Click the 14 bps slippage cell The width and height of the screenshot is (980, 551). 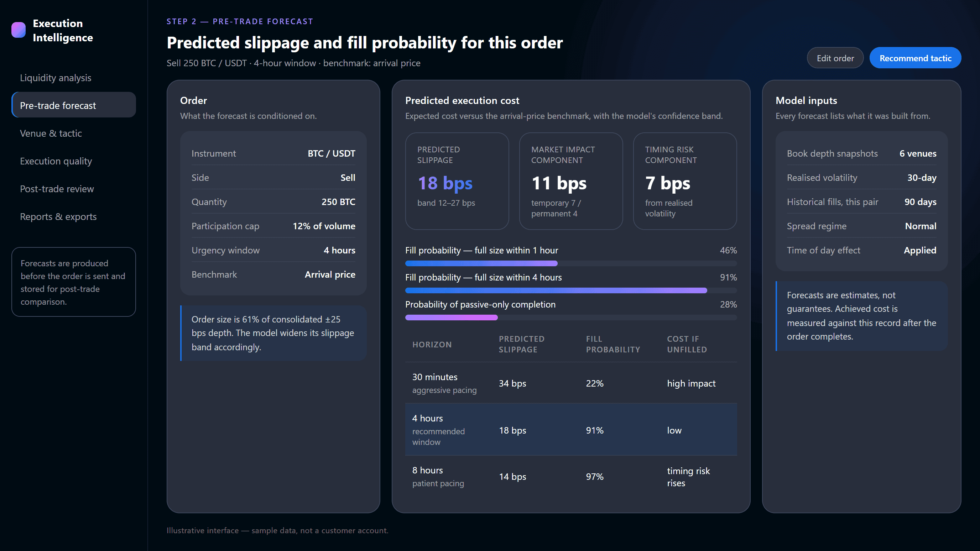coord(512,477)
